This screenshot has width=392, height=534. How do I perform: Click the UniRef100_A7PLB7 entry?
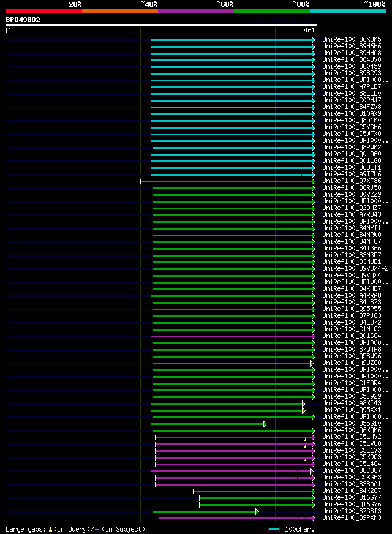(352, 87)
